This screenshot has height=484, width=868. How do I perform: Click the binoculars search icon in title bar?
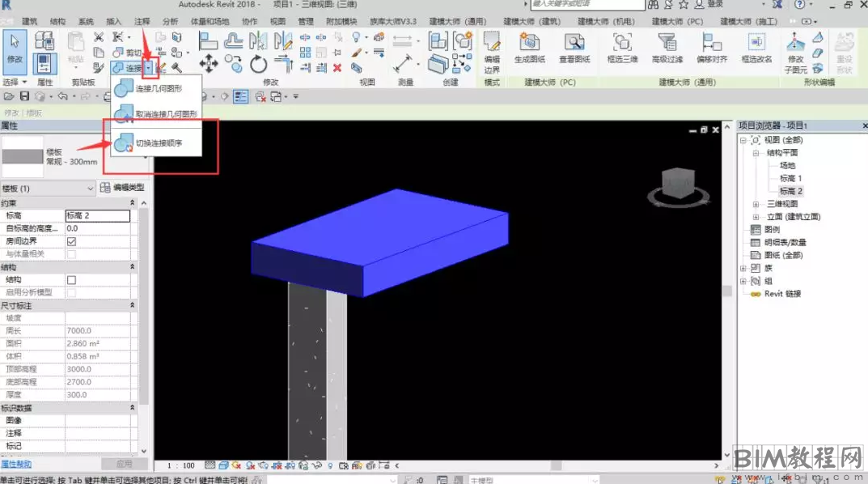tap(653, 4)
